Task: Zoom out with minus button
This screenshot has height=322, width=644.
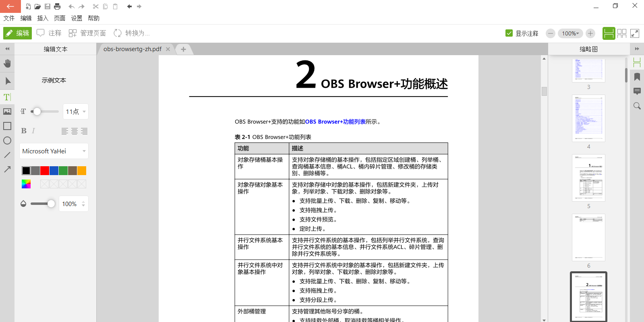Action: coord(551,33)
